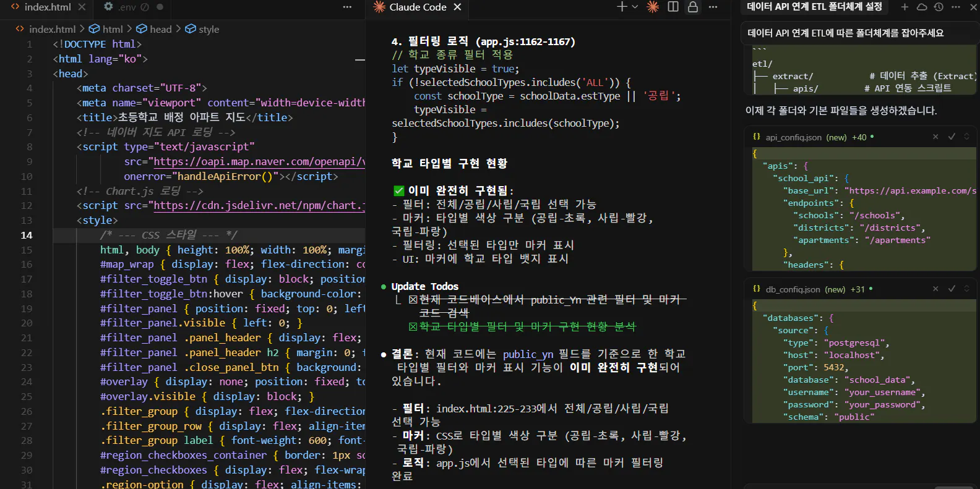
Task: Click the "schools": "/schools" line
Action: click(x=849, y=215)
